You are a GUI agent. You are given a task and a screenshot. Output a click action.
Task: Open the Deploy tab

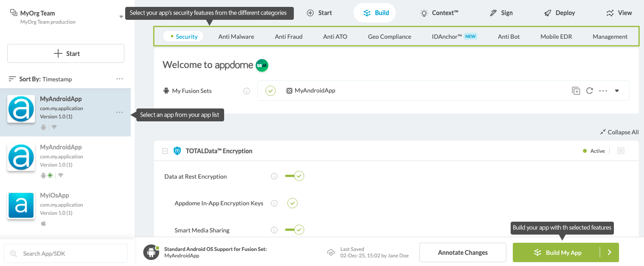[x=559, y=13]
